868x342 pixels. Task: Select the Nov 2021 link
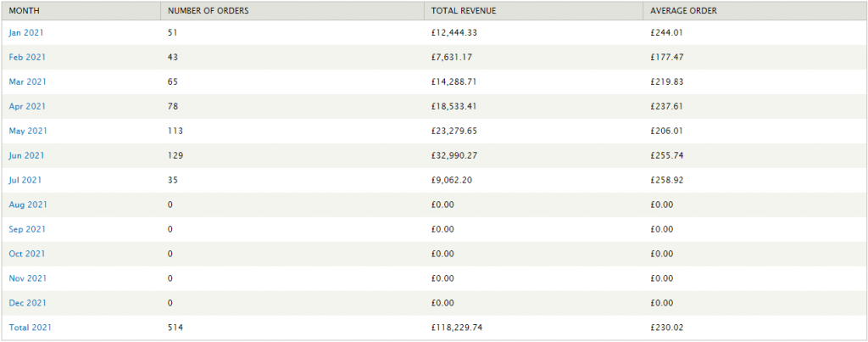(x=28, y=278)
